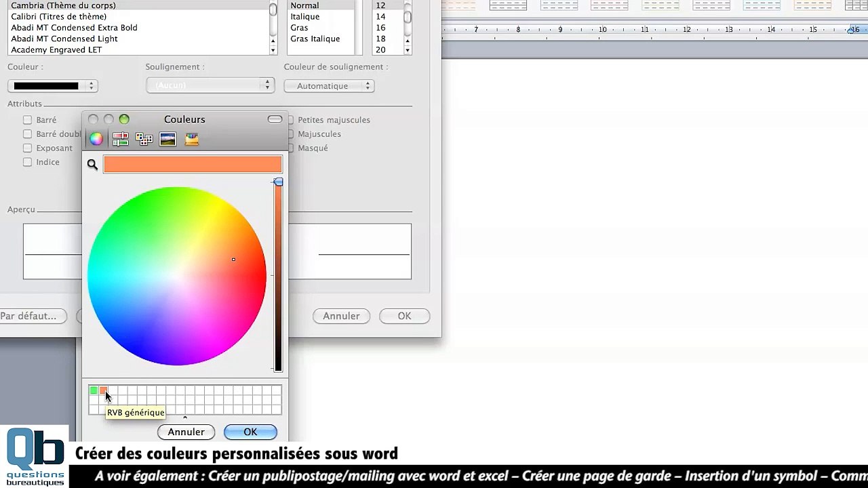Select Abadi MT Condensed Light font
Image resolution: width=868 pixels, height=488 pixels.
64,39
